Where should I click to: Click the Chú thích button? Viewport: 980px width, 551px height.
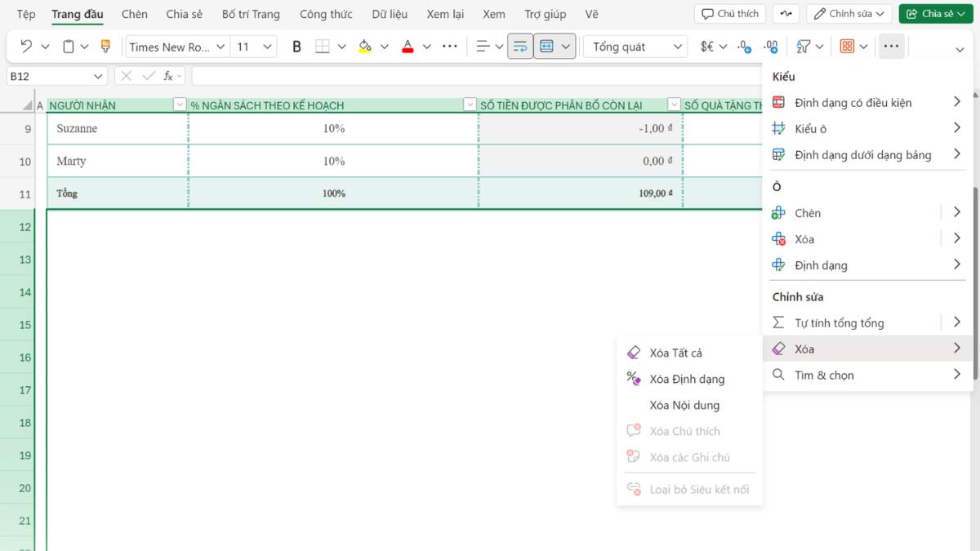[x=730, y=14]
